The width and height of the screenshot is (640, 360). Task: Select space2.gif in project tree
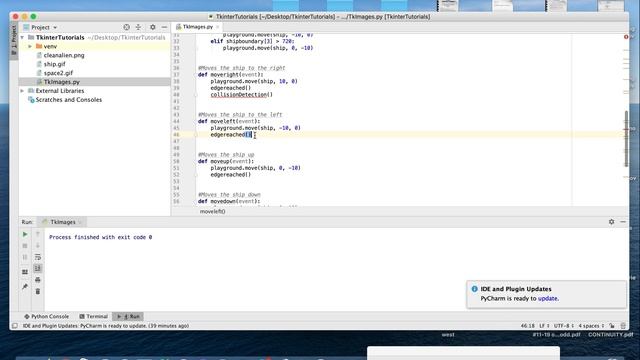pyautogui.click(x=58, y=73)
